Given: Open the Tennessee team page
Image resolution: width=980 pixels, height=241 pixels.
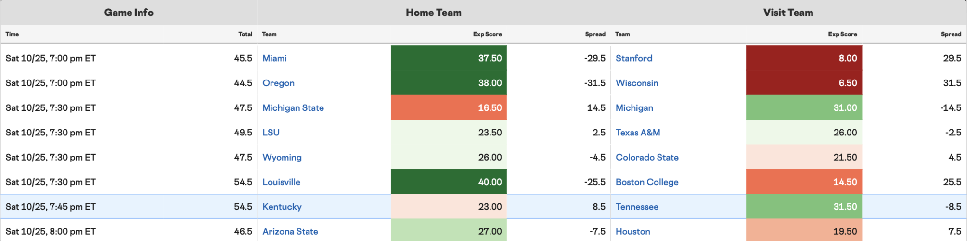Looking at the screenshot, I should click(x=637, y=207).
